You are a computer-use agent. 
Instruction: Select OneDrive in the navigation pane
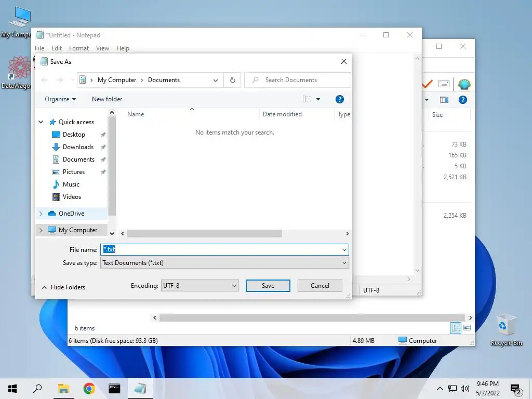[71, 214]
